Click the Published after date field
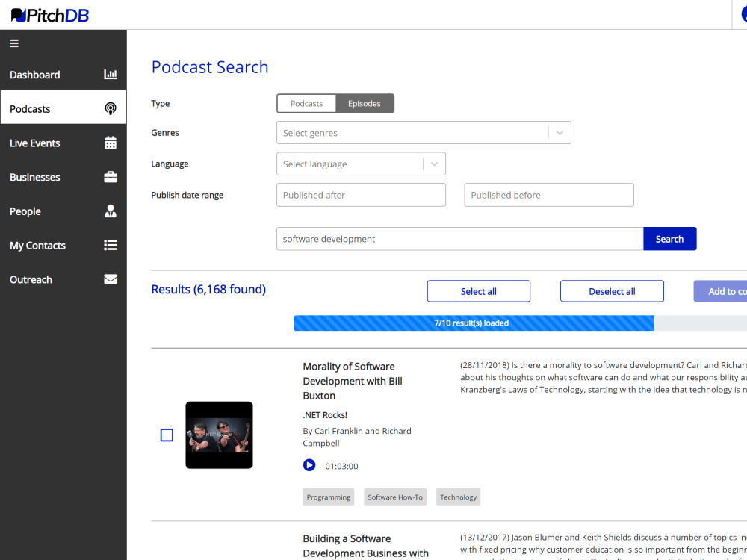 tap(361, 195)
